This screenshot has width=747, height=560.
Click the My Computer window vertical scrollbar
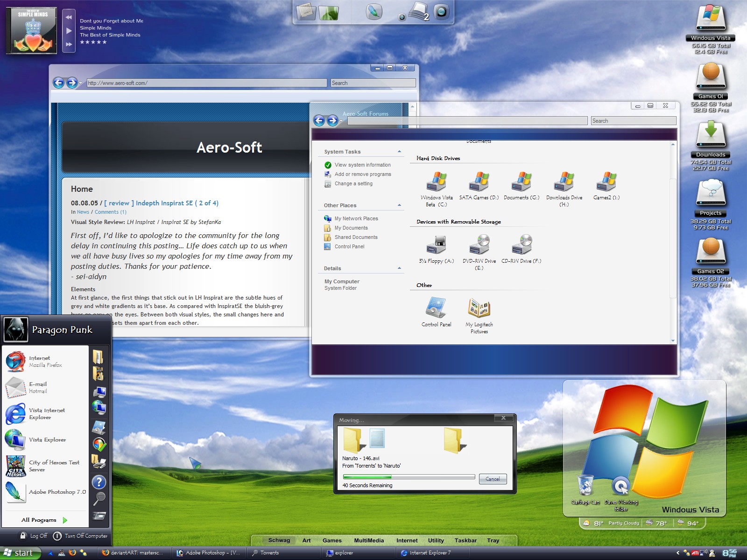tap(673, 238)
